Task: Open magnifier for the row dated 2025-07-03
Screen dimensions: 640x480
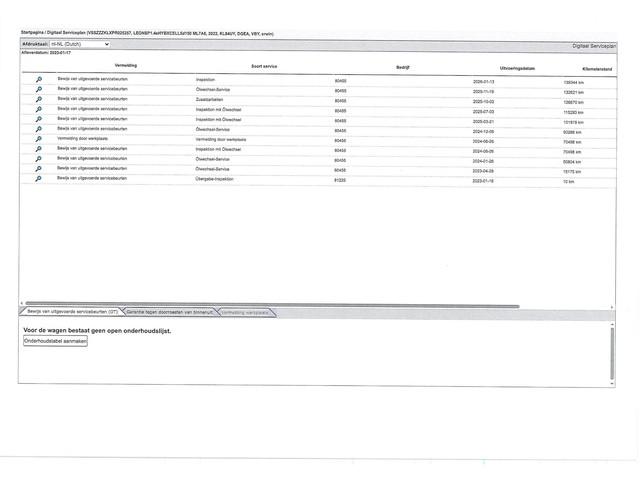Action: point(39,109)
